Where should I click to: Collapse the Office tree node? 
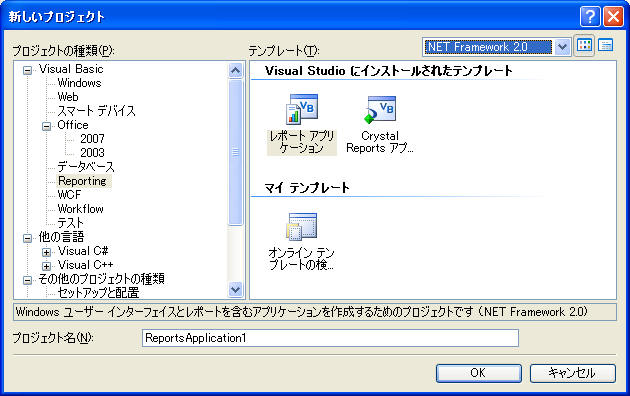pos(47,127)
